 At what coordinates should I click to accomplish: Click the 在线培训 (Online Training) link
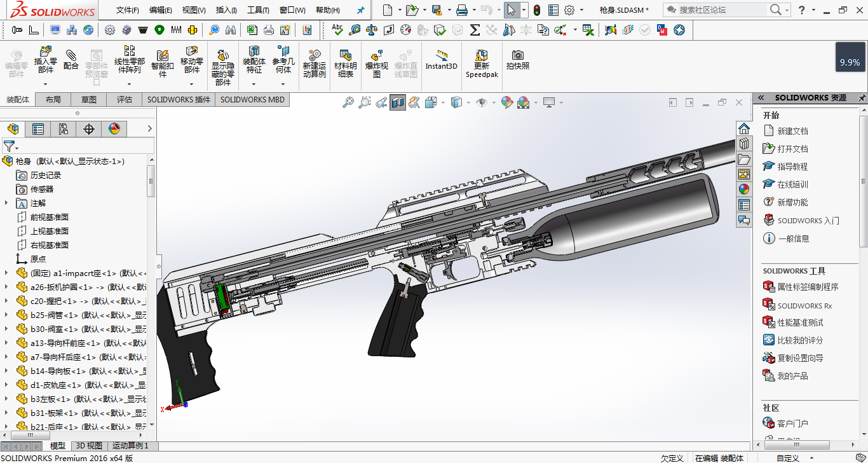click(793, 184)
